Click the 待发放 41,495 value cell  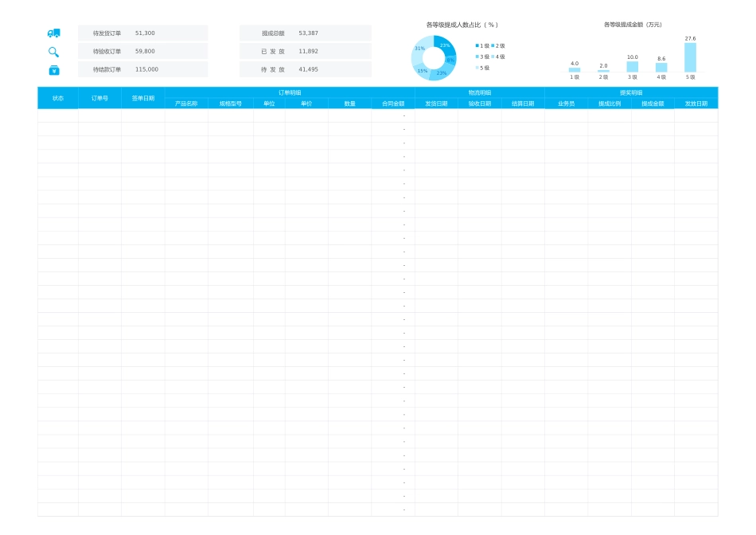[308, 69]
